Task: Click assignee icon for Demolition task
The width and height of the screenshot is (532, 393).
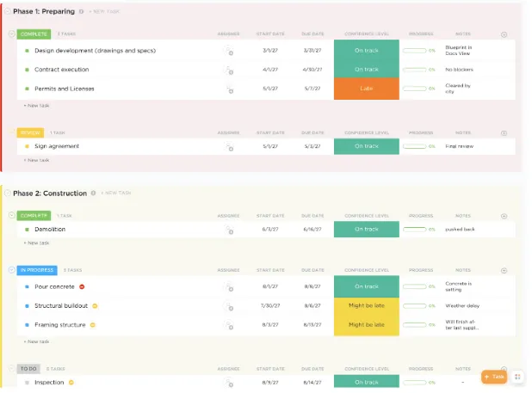Action: [229, 230]
